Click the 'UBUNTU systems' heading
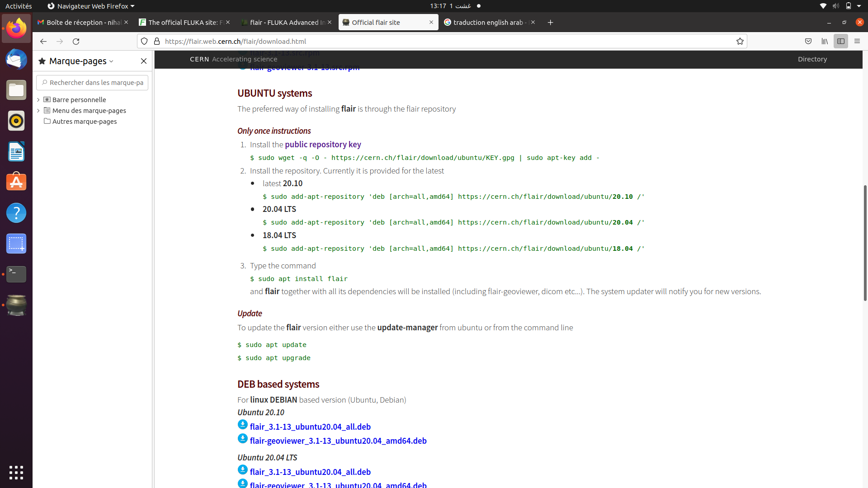868x488 pixels. pos(275,93)
